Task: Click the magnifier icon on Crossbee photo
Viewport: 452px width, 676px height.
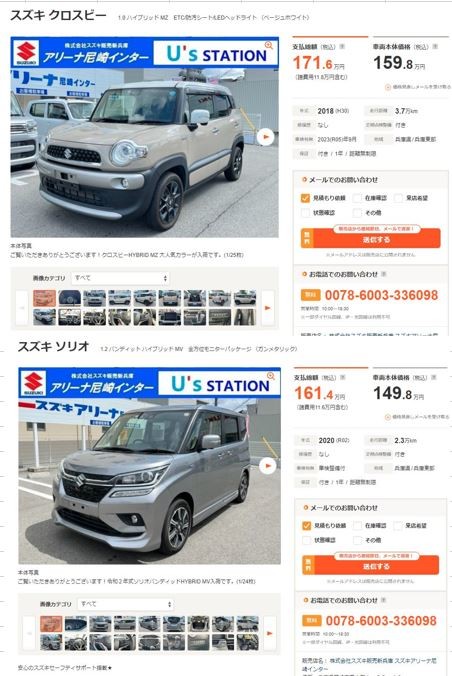Action: point(269,45)
